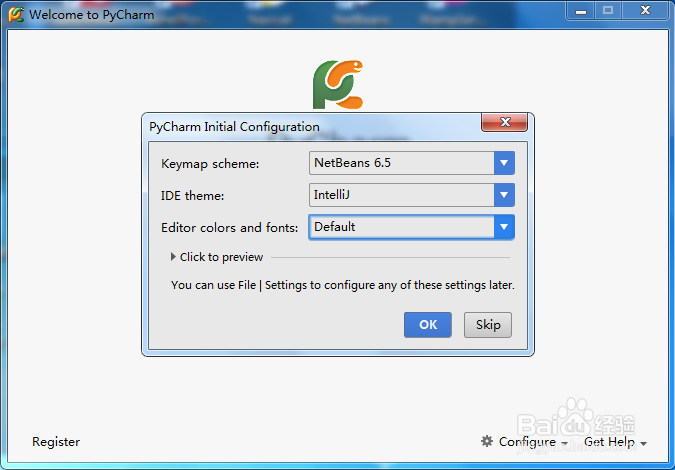
Task: Click the PyCharm logo image
Action: pyautogui.click(x=338, y=84)
